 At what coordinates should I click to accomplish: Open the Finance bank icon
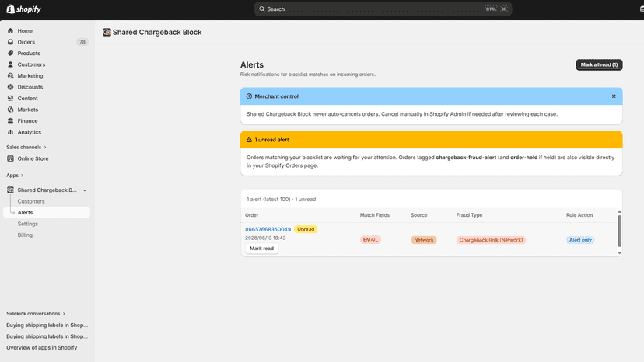pos(10,121)
